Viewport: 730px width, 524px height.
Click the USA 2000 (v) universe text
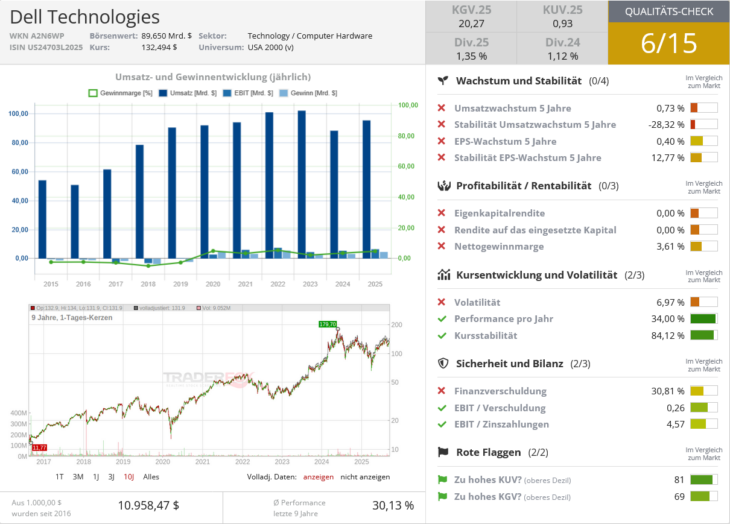(x=270, y=47)
